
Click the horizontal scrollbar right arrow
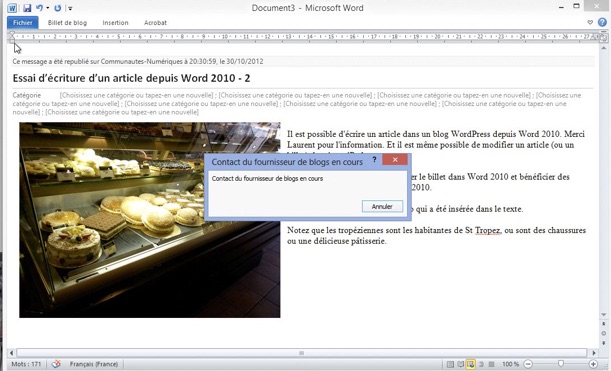[x=594, y=353]
